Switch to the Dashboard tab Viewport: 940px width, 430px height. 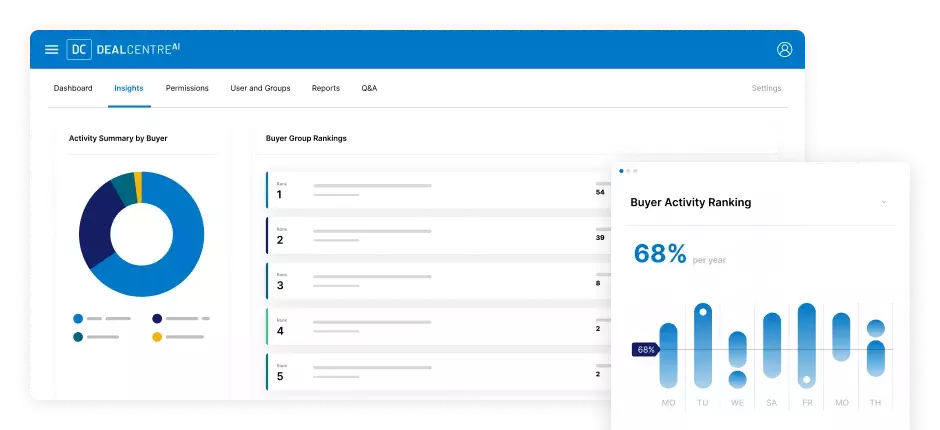coord(73,88)
